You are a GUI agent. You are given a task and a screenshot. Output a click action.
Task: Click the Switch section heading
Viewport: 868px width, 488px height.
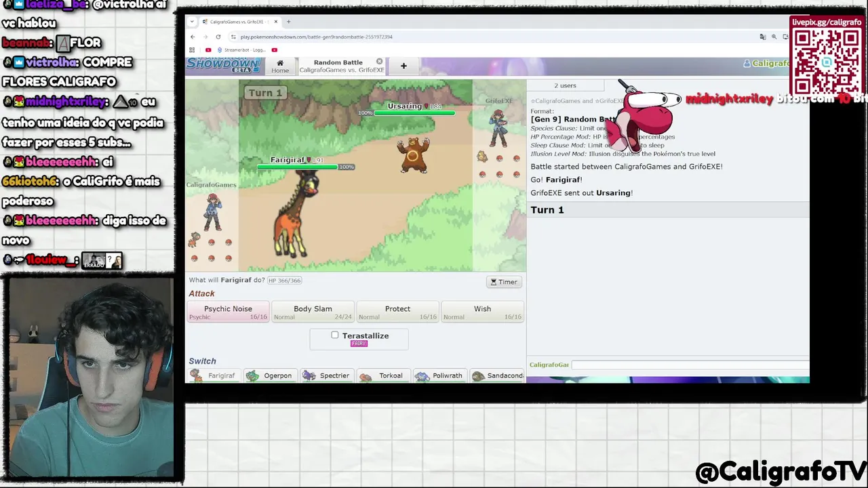pyautogui.click(x=202, y=361)
